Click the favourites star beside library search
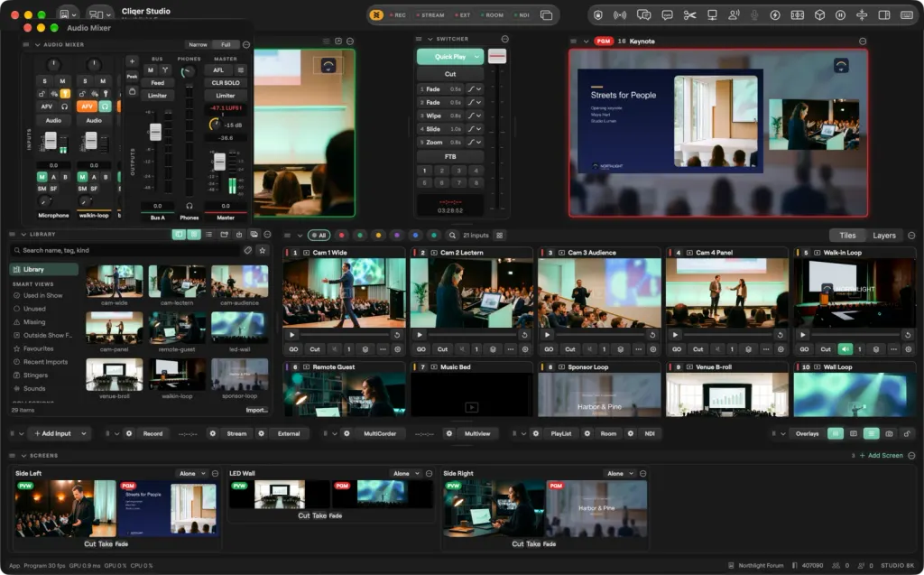The width and height of the screenshot is (924, 575). [263, 251]
